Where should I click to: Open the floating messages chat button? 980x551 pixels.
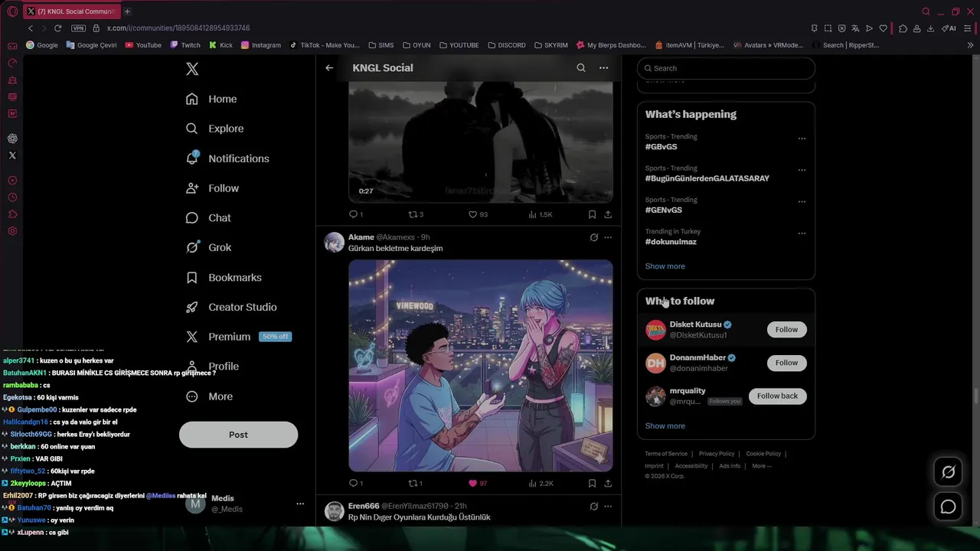(948, 507)
